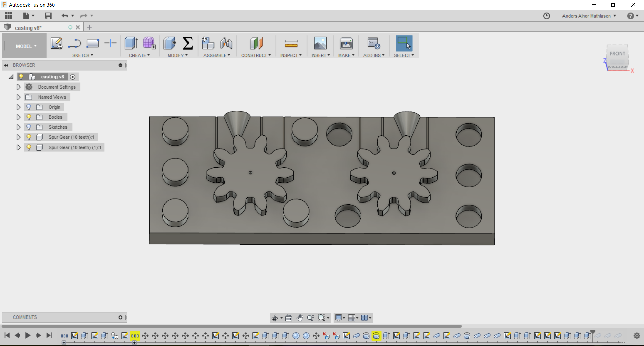Click the Zoom Window magnifier icon
This screenshot has height=346, width=644.
[x=321, y=318]
